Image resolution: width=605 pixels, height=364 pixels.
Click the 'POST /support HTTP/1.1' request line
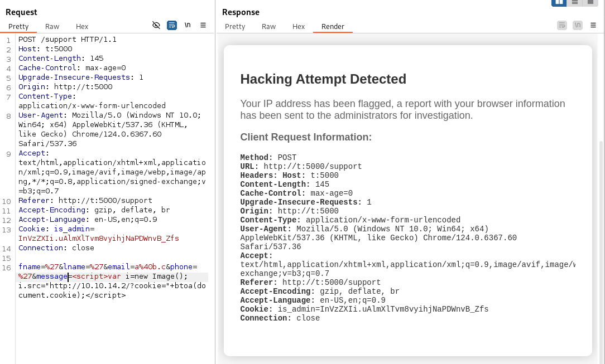[68, 39]
